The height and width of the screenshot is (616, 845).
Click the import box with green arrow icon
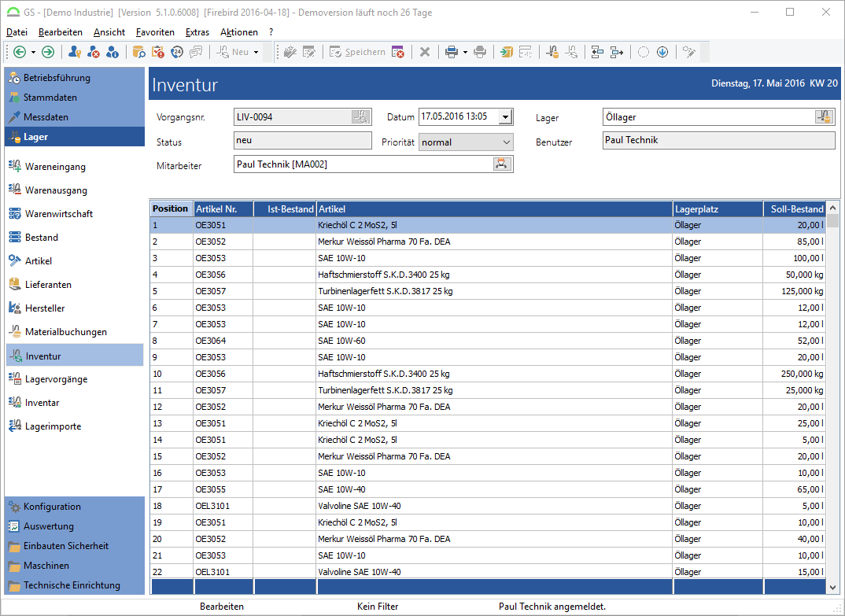pyautogui.click(x=506, y=52)
